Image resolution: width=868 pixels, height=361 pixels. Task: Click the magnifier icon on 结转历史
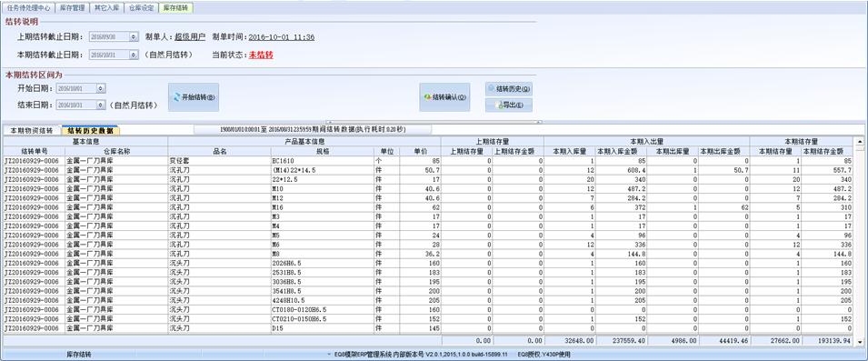point(492,88)
